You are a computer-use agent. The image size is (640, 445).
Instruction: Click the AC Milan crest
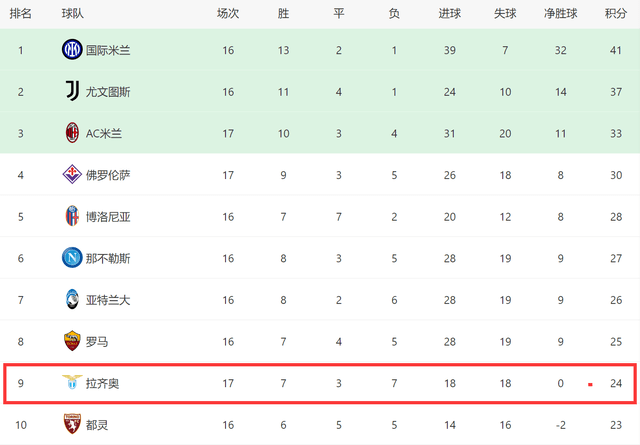(x=72, y=133)
